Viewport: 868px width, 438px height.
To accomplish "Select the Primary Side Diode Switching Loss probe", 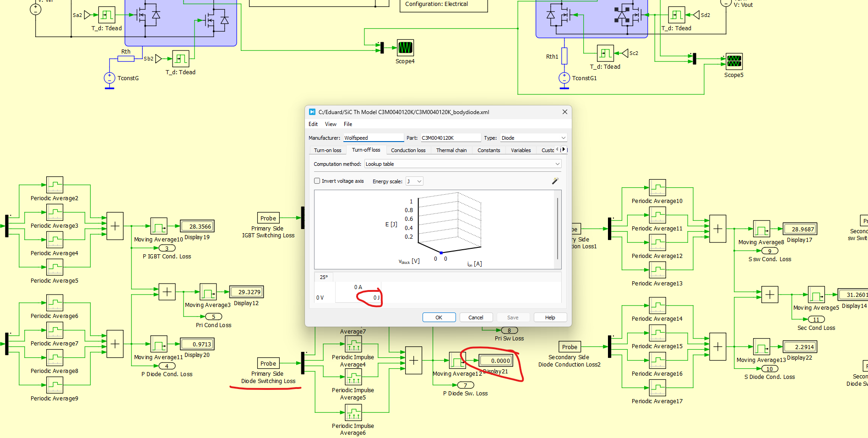I will tap(268, 363).
